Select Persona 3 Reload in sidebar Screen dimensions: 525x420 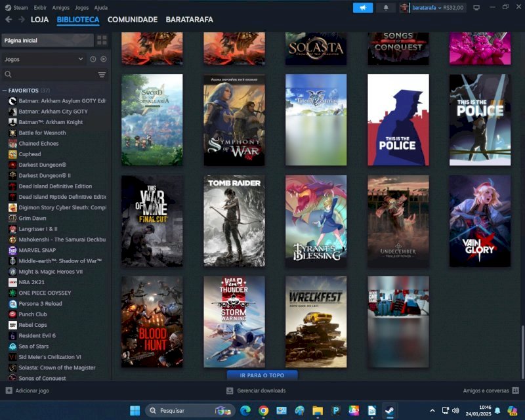click(x=40, y=303)
